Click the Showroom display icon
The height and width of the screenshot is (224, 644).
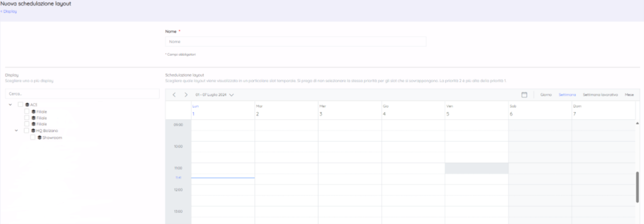(40, 137)
